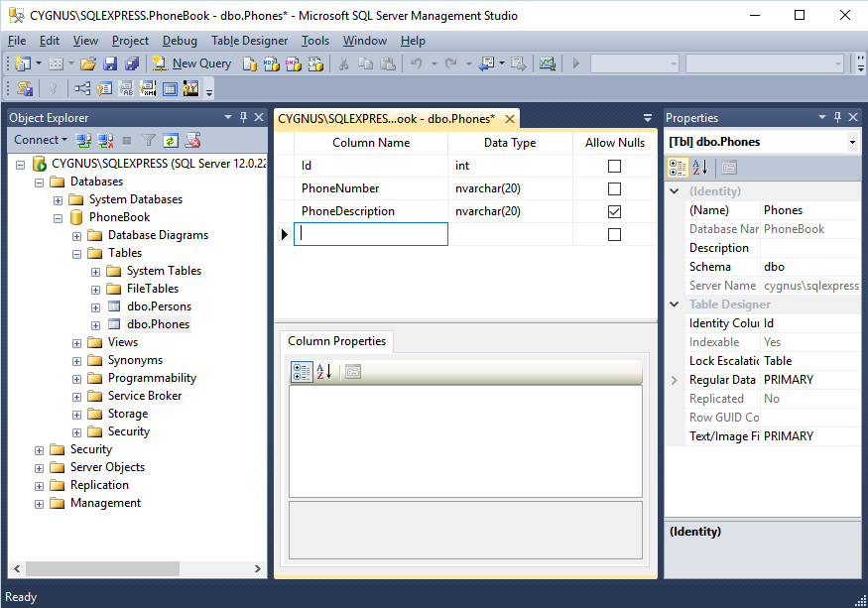The width and height of the screenshot is (868, 608).
Task: Toggle Allow Nulls for Id column
Action: click(x=614, y=166)
